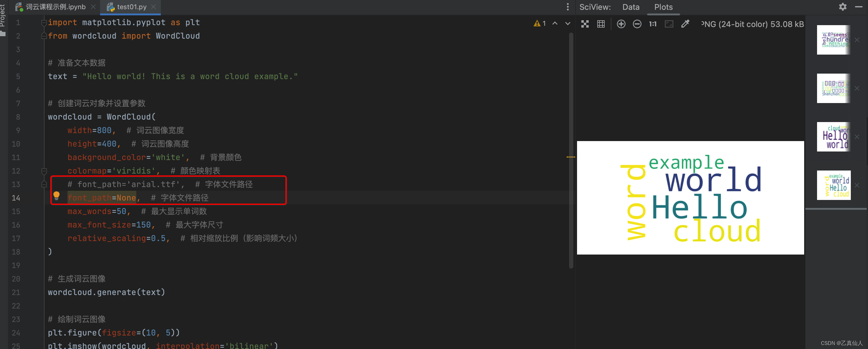The image size is (868, 349).
Task: Close the 词云课程示例.ipynb tab
Action: [93, 7]
